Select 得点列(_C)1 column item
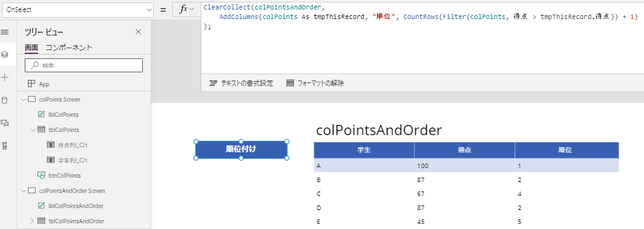This screenshot has height=229, width=644. pos(74,145)
